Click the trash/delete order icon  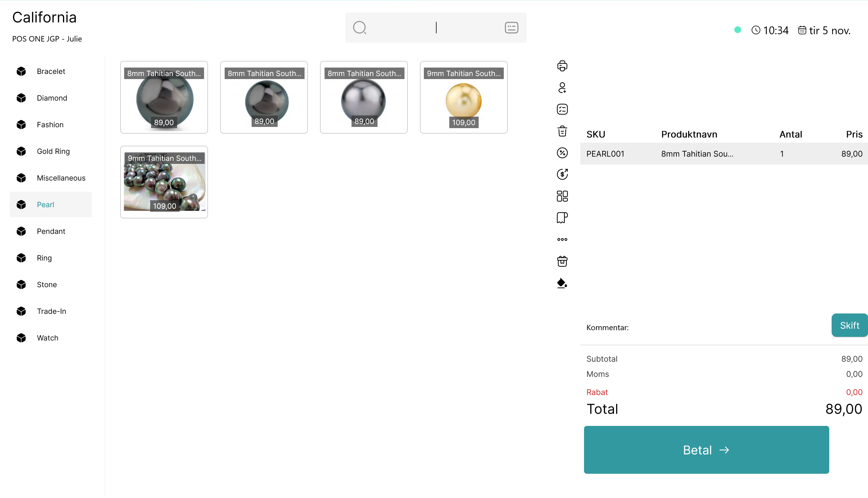coord(562,131)
